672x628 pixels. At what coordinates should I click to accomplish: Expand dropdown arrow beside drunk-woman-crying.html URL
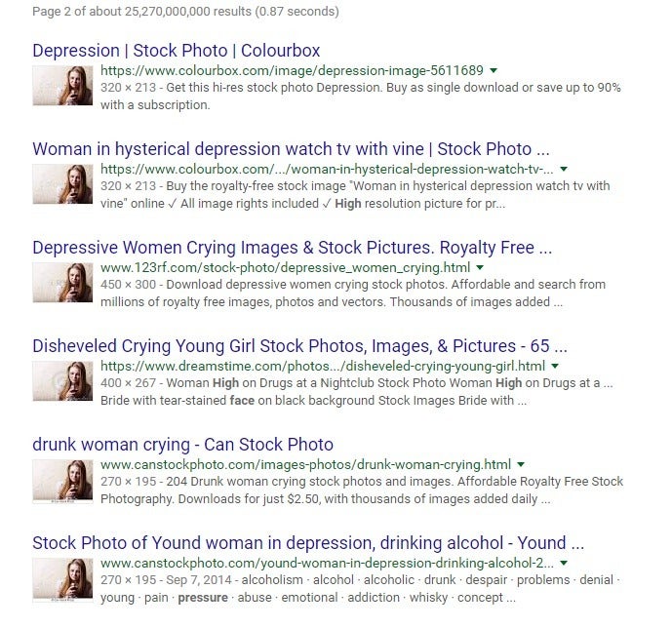click(521, 464)
